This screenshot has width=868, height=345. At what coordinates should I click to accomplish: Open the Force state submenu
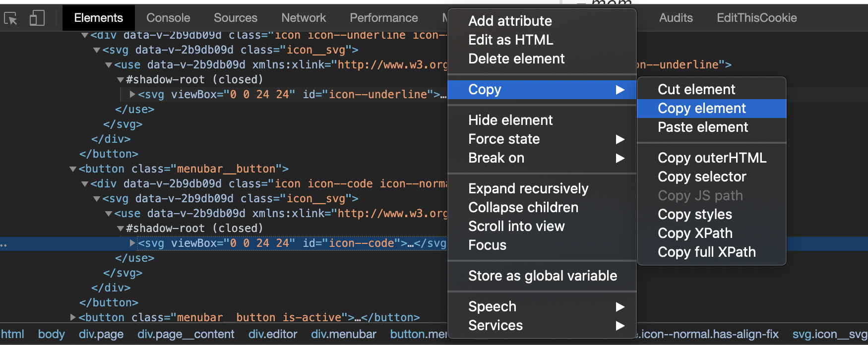tap(542, 139)
